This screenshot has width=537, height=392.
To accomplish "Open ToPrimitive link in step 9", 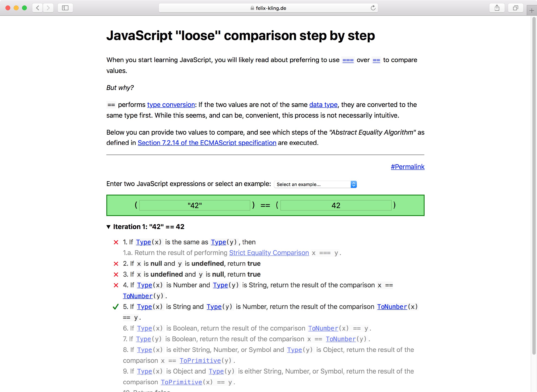I will [x=181, y=382].
